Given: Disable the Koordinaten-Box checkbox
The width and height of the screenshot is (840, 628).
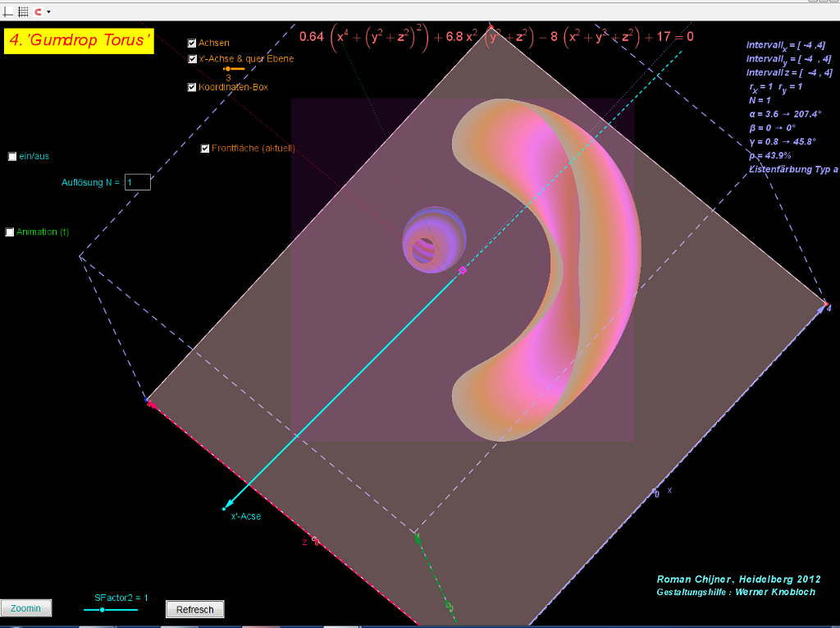Looking at the screenshot, I should tap(192, 87).
